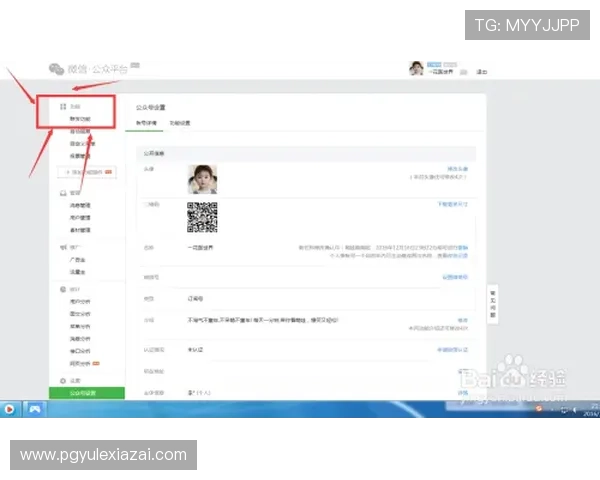
Task: Click the 功能 section grid icon
Action: 63,106
